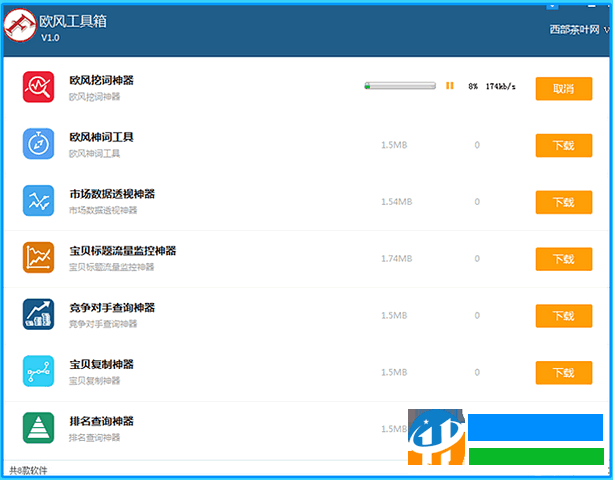Click the 宝贝复制神器 title text
The image size is (613, 480).
pos(102,364)
